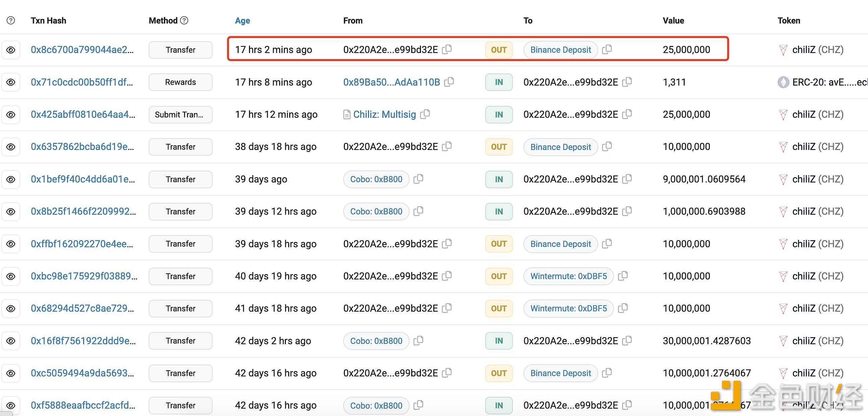Open transaction hash 0x71c0cdc00b50ff1df...
868x416 pixels.
(x=81, y=82)
